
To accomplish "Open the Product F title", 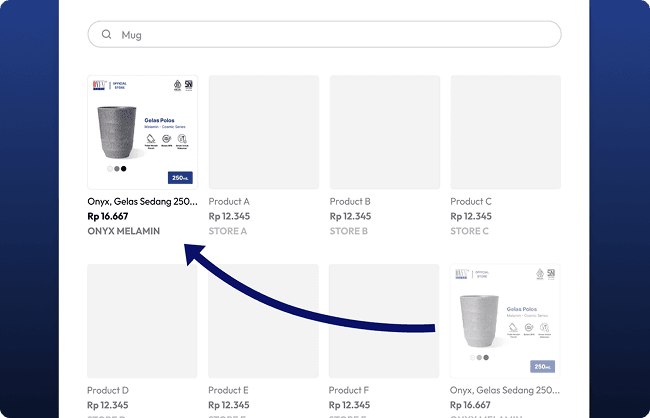I will [x=349, y=390].
